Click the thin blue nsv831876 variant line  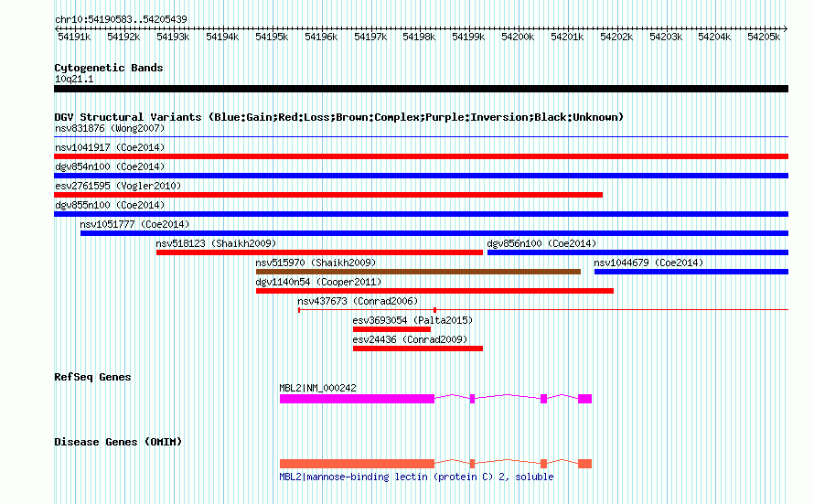(421, 137)
